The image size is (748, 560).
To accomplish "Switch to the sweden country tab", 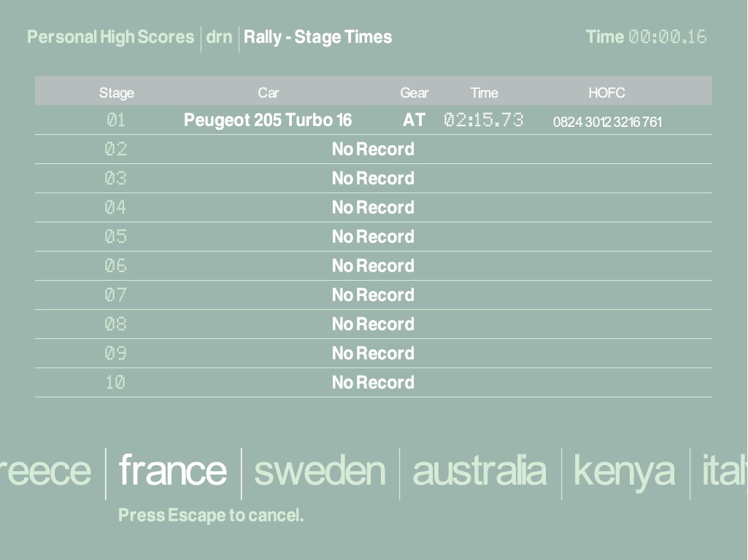I will (320, 471).
